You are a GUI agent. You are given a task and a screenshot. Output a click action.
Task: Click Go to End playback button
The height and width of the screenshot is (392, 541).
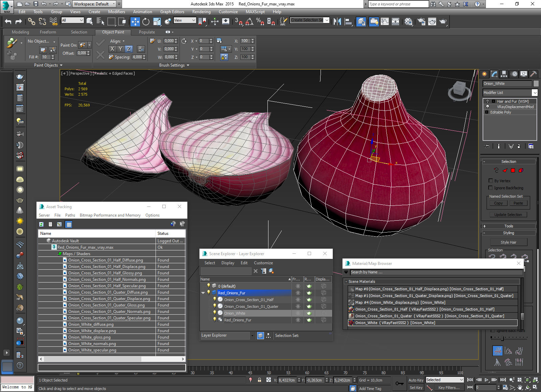503,380
